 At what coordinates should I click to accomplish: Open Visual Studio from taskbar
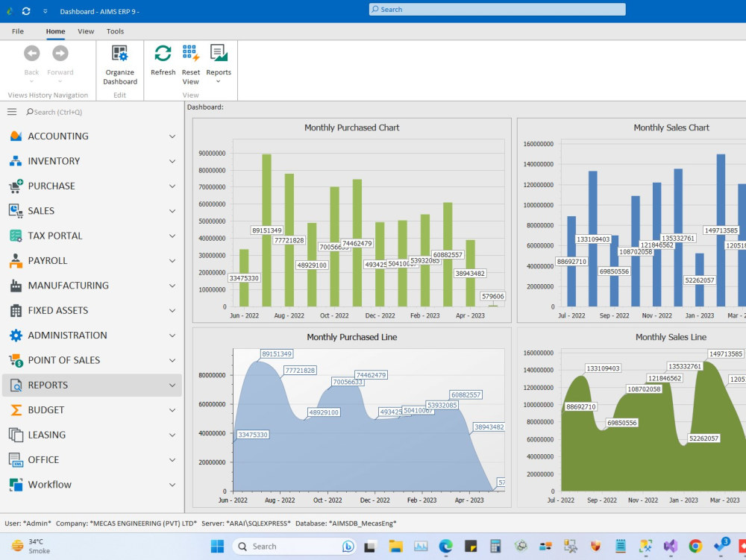pos(671,547)
